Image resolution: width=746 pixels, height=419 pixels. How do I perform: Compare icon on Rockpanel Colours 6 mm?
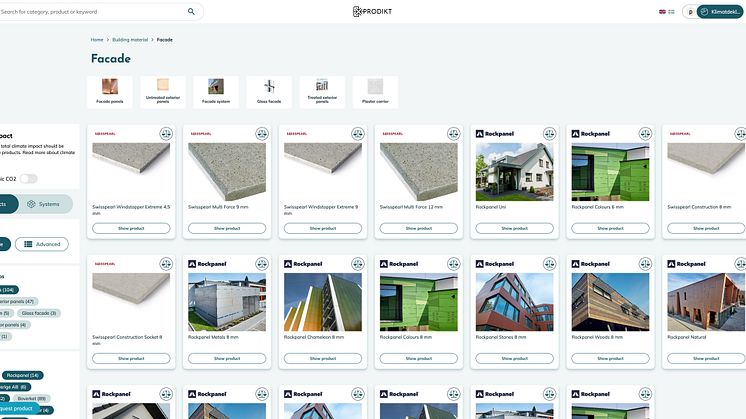[645, 134]
